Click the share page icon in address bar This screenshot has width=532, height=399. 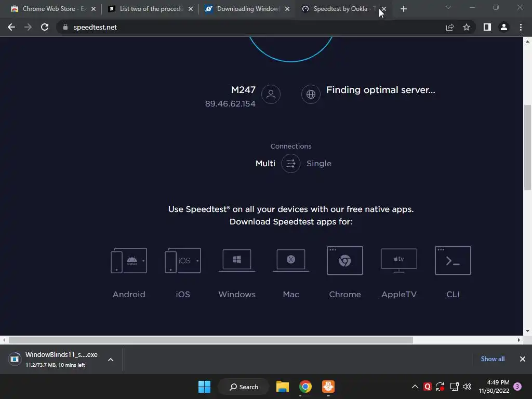pyautogui.click(x=450, y=27)
